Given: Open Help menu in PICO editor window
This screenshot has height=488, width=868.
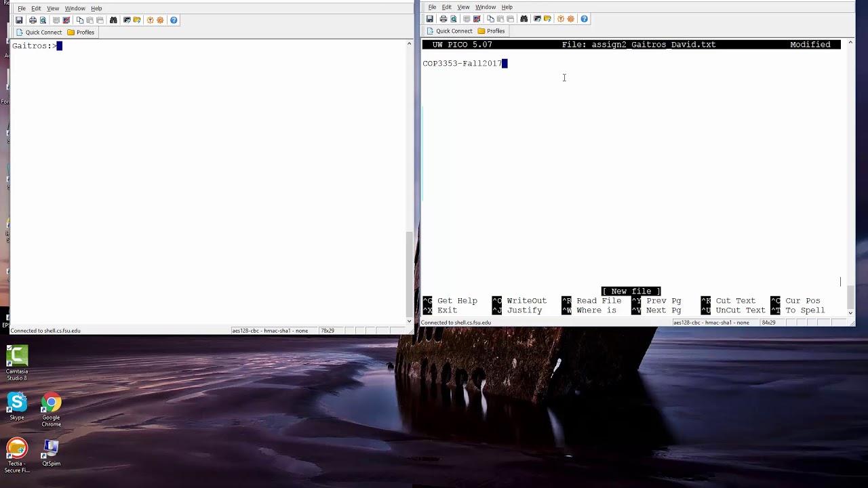Looking at the screenshot, I should (x=507, y=7).
